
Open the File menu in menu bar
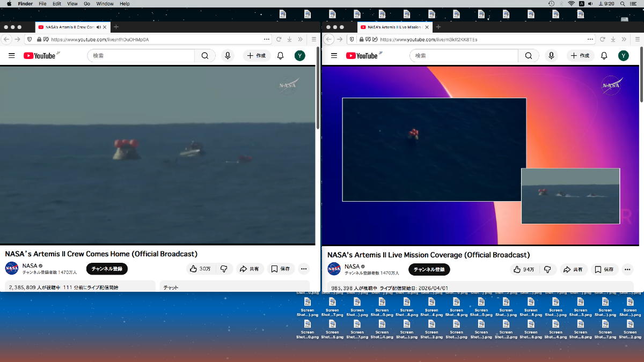[x=42, y=3]
